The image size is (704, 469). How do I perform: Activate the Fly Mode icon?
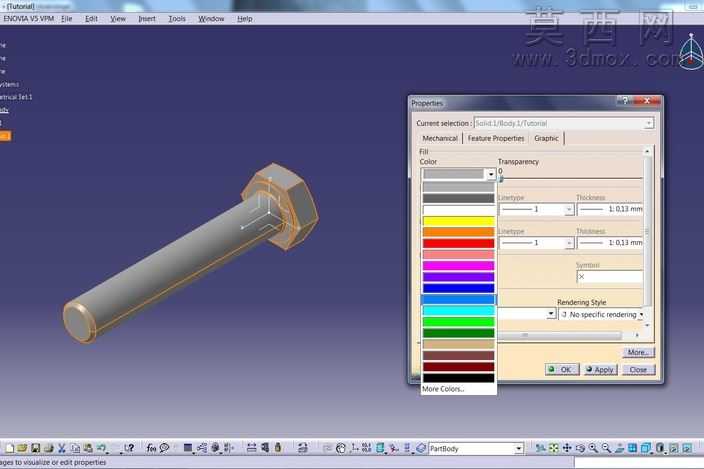540,448
